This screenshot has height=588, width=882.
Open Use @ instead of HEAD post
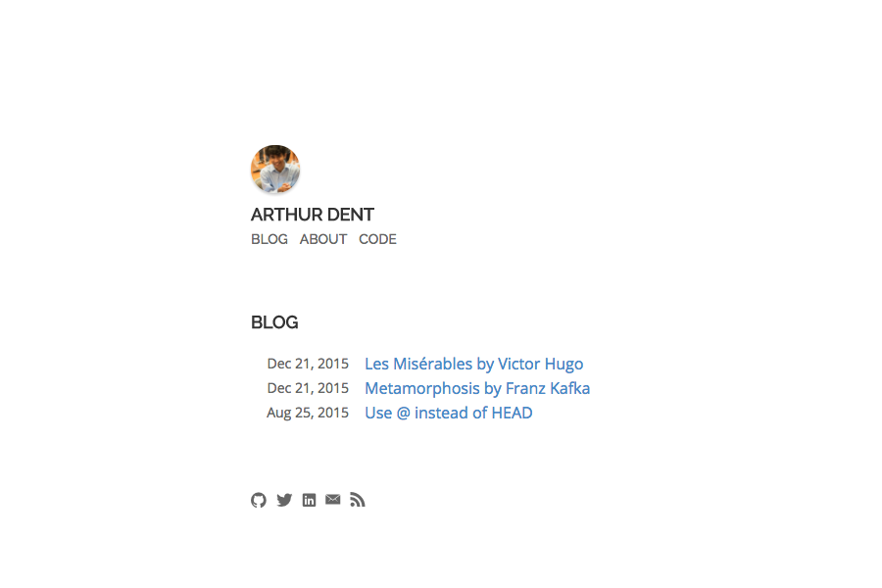pyautogui.click(x=448, y=413)
